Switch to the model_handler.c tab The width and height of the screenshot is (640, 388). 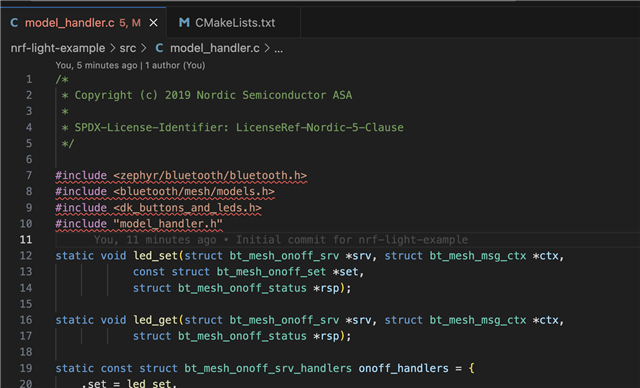click(83, 23)
